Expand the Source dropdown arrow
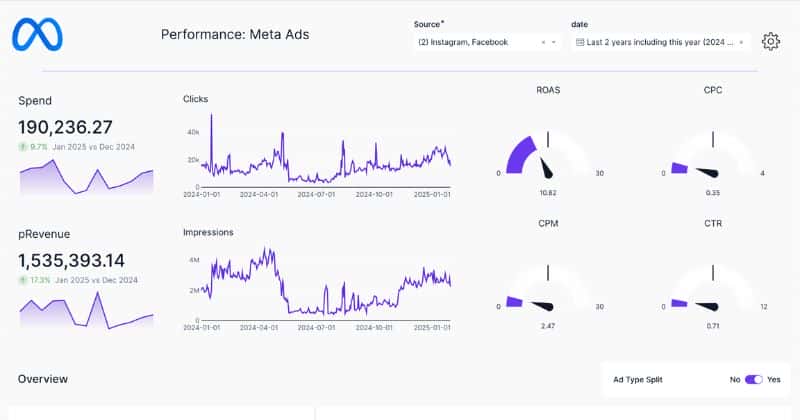The height and width of the screenshot is (420, 800). click(557, 42)
